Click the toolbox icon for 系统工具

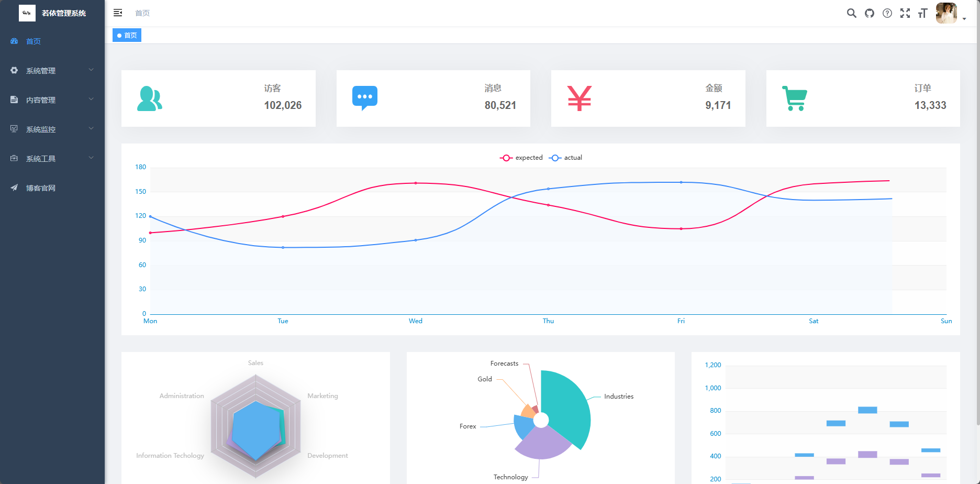coord(14,158)
